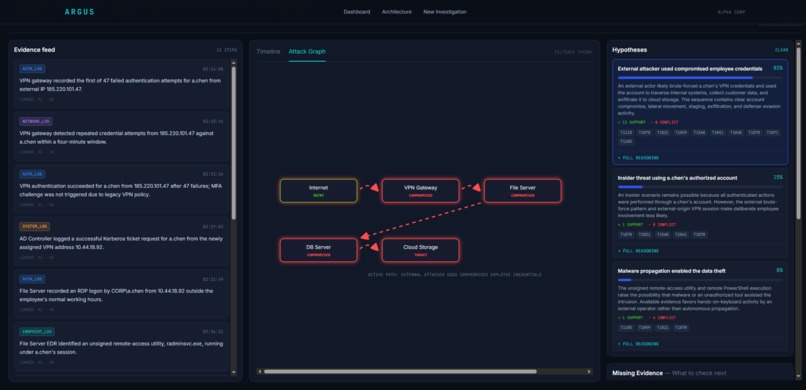
Task: Open the Architecture page
Action: [396, 12]
